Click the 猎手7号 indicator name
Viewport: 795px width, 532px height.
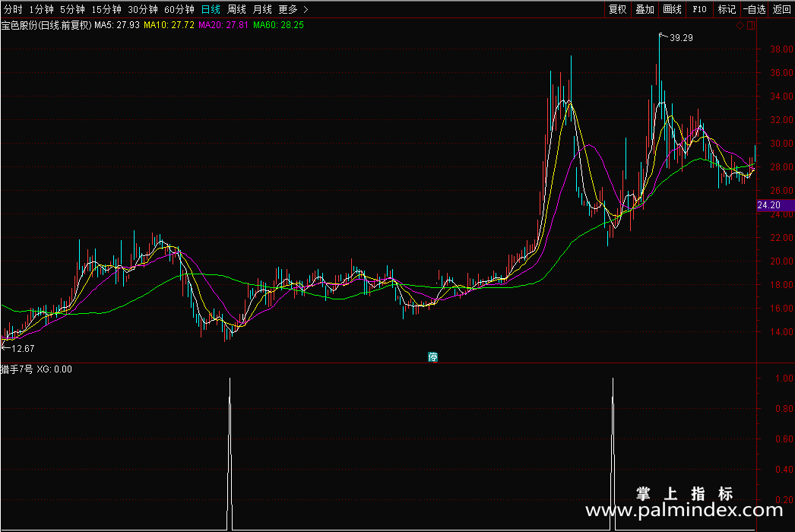[x=17, y=369]
